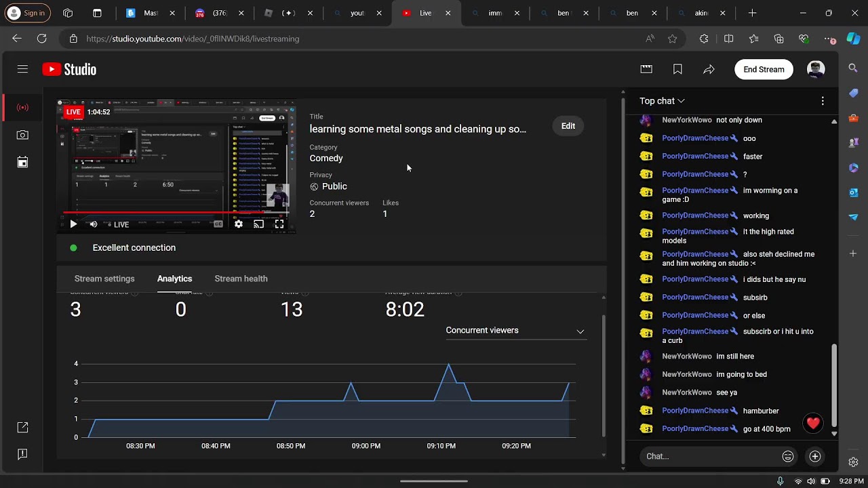Click the YouTube Studio logo

69,69
